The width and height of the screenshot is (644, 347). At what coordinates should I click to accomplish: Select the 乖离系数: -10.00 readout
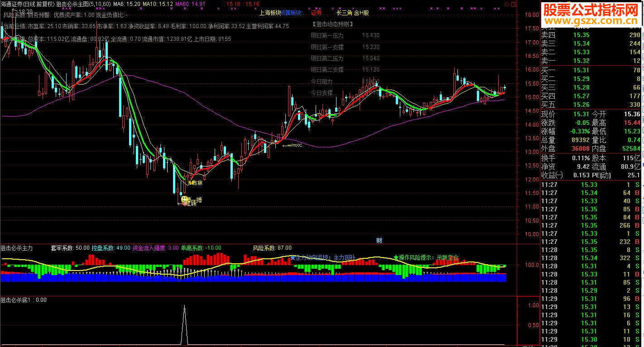[x=201, y=248]
